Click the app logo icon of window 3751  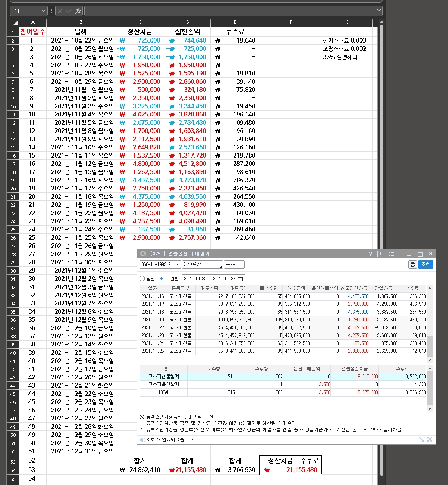click(143, 254)
